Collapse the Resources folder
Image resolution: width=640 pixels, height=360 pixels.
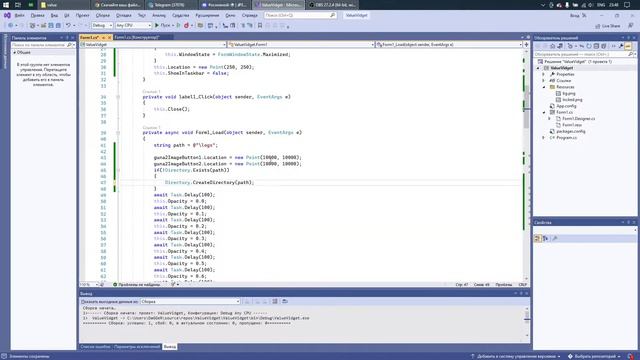(543, 87)
